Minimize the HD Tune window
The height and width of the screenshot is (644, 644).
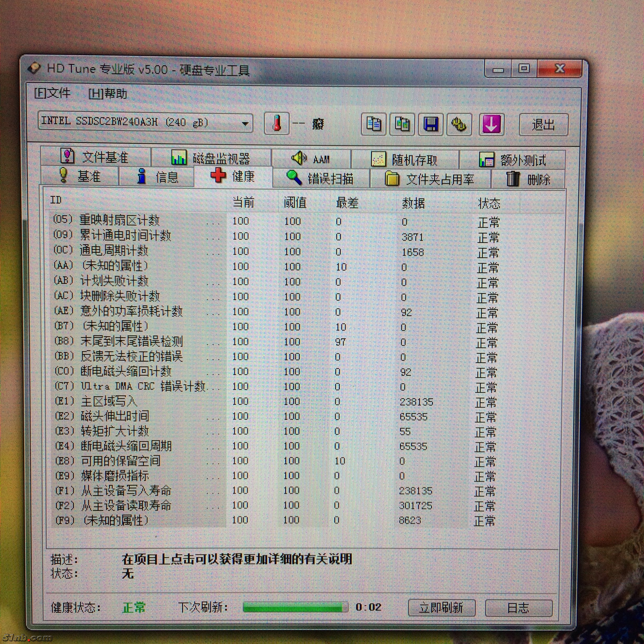click(x=498, y=69)
